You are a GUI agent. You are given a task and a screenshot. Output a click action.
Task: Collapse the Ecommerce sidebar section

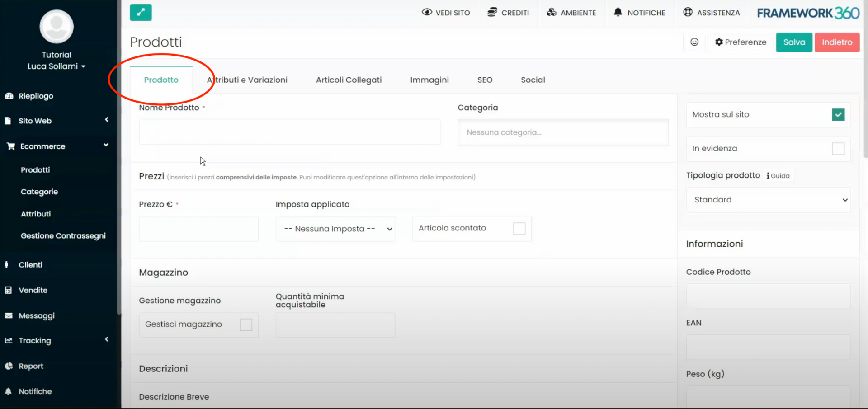pos(106,146)
